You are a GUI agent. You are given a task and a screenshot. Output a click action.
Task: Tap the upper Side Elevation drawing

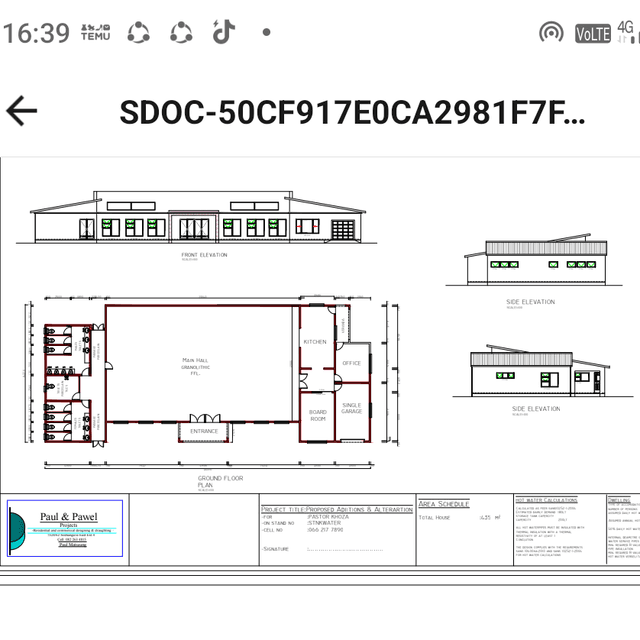[536, 263]
